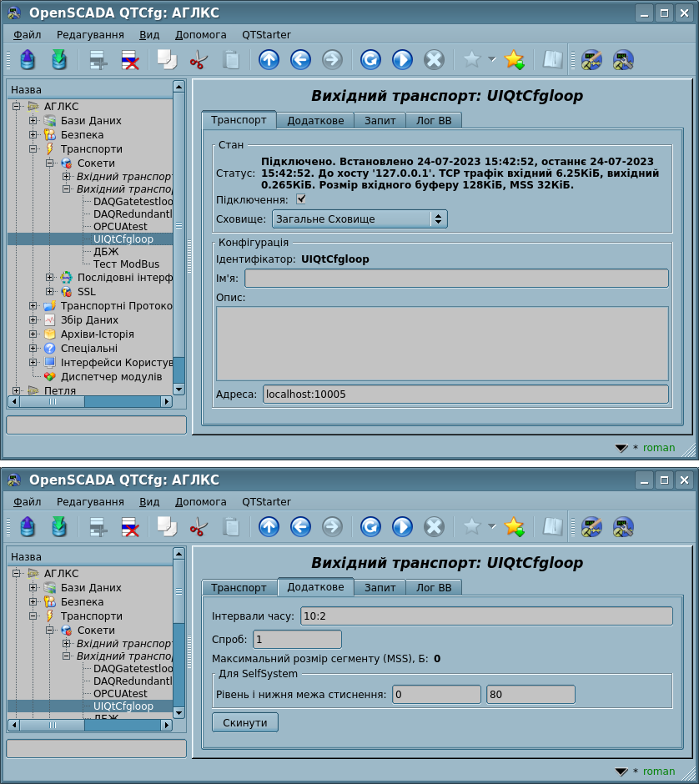Switch to Запит tab in upper window

380,120
